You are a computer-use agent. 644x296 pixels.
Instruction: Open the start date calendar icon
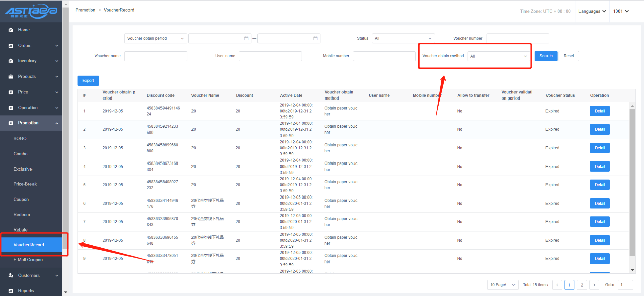246,38
